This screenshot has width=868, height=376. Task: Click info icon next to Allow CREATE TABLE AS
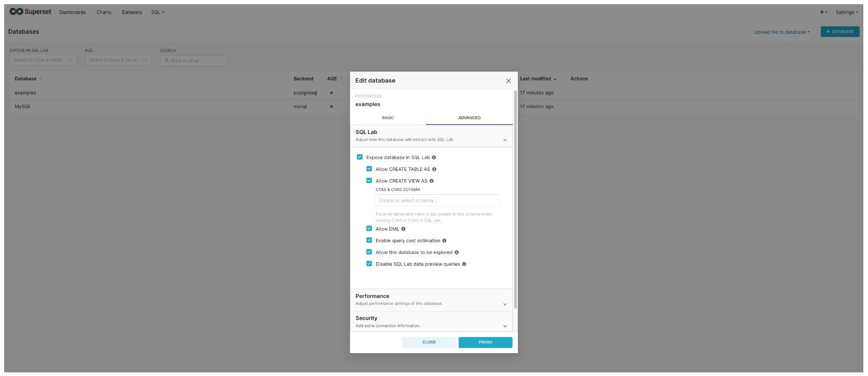click(434, 169)
